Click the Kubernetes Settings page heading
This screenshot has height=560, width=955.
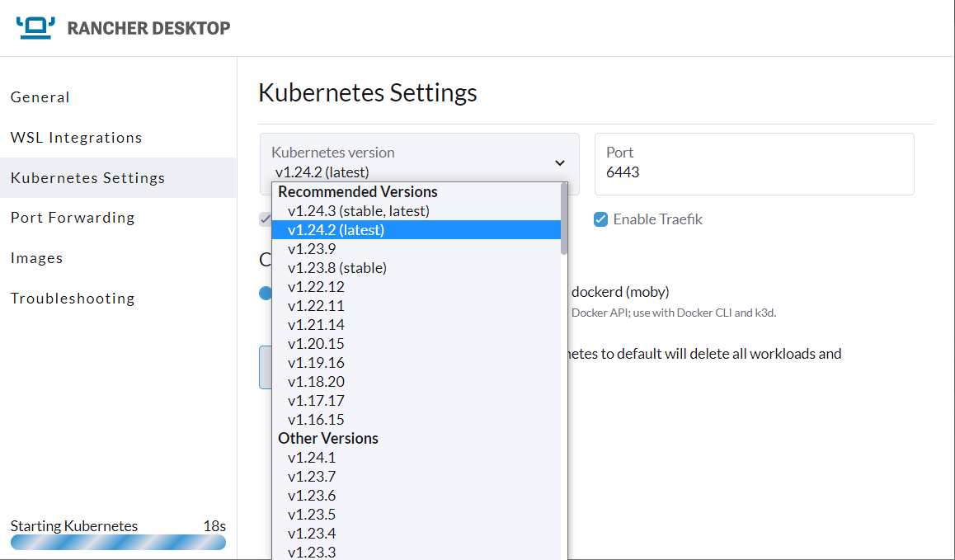pyautogui.click(x=367, y=92)
